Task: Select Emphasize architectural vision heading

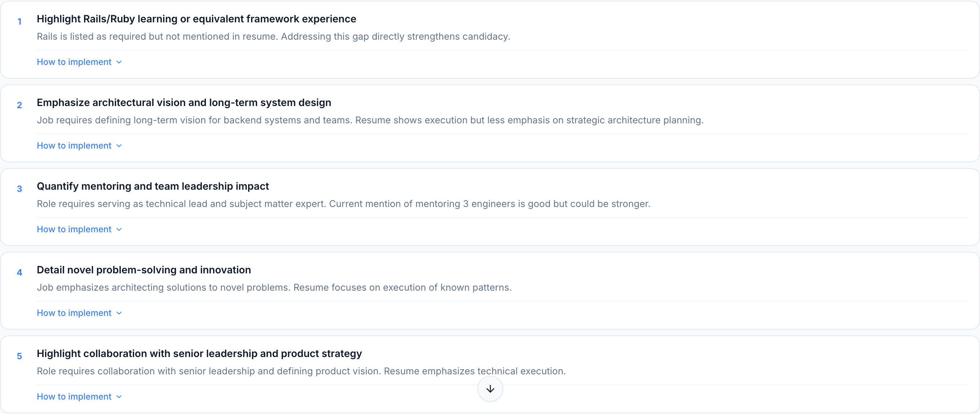Action: [x=184, y=103]
